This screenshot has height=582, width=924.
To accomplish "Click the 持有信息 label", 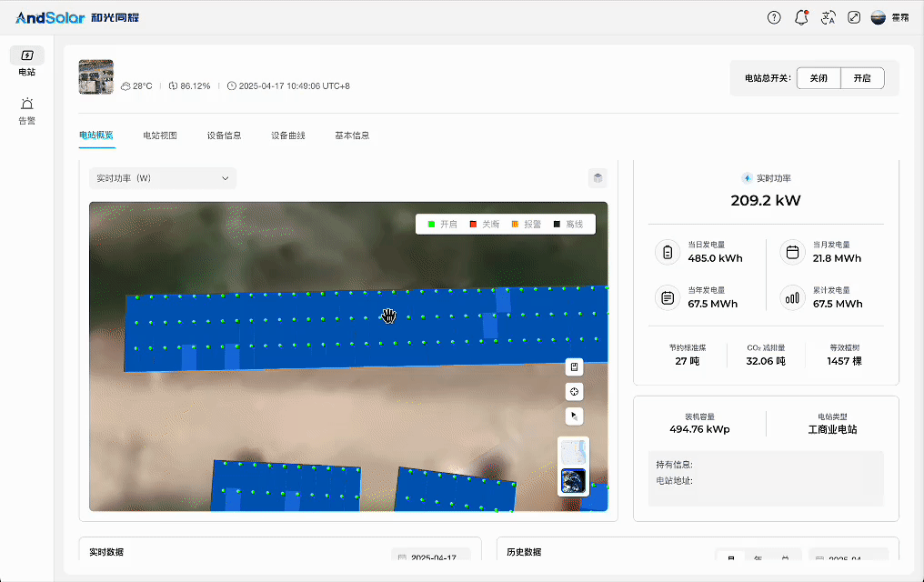I will [675, 465].
